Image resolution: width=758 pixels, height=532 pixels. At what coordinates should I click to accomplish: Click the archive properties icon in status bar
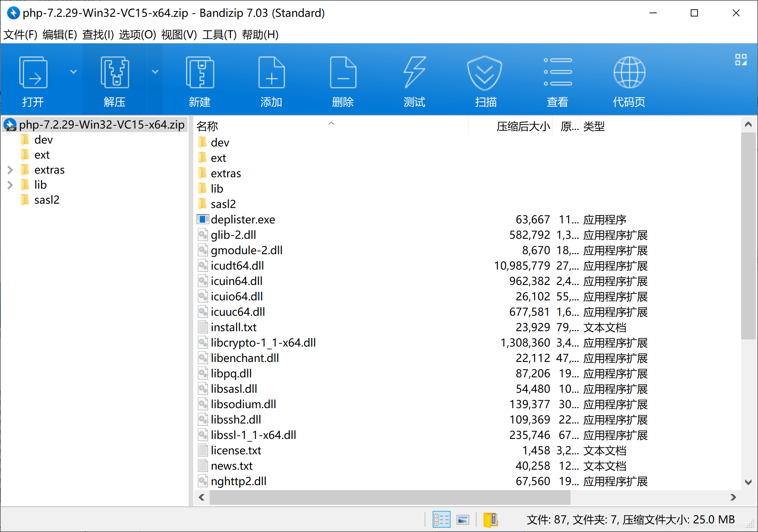tap(490, 519)
